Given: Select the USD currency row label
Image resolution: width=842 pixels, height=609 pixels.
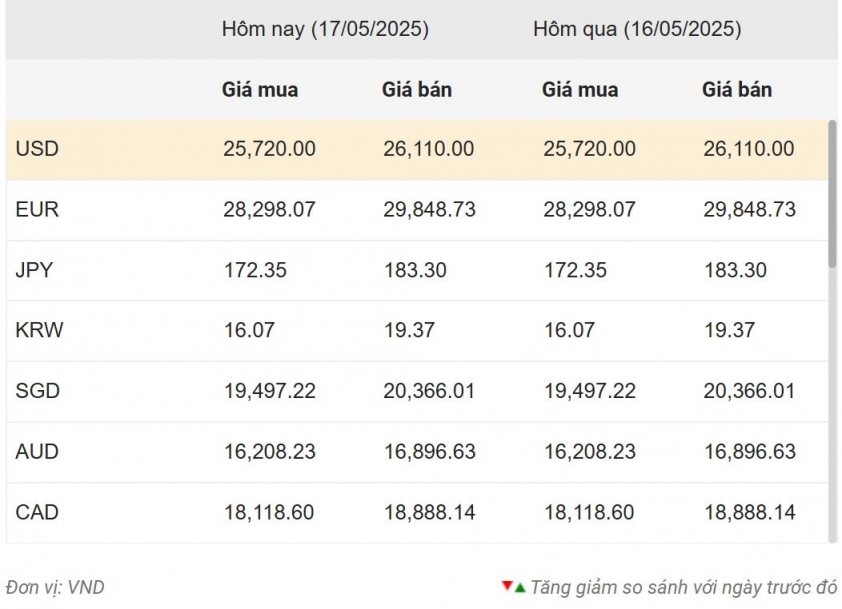Looking at the screenshot, I should [37, 149].
